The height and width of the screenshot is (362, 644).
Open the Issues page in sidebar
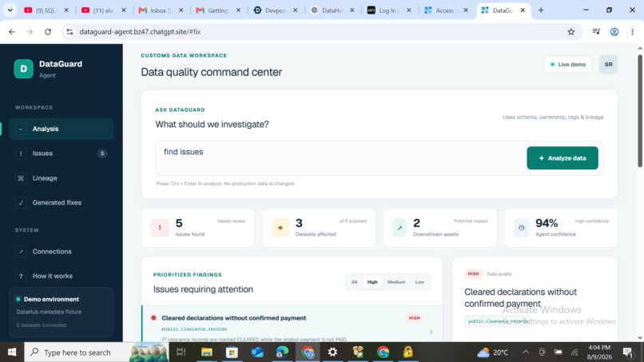tap(62, 153)
